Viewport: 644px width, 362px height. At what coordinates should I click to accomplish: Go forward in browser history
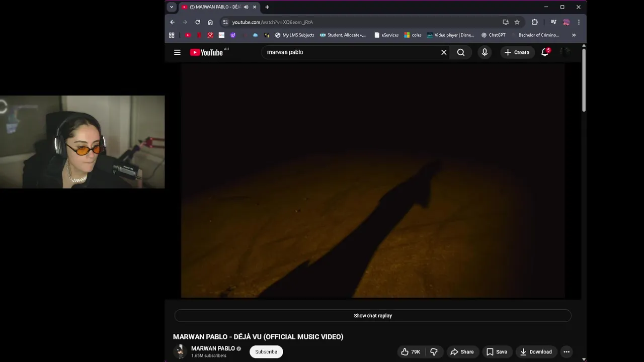(185, 22)
